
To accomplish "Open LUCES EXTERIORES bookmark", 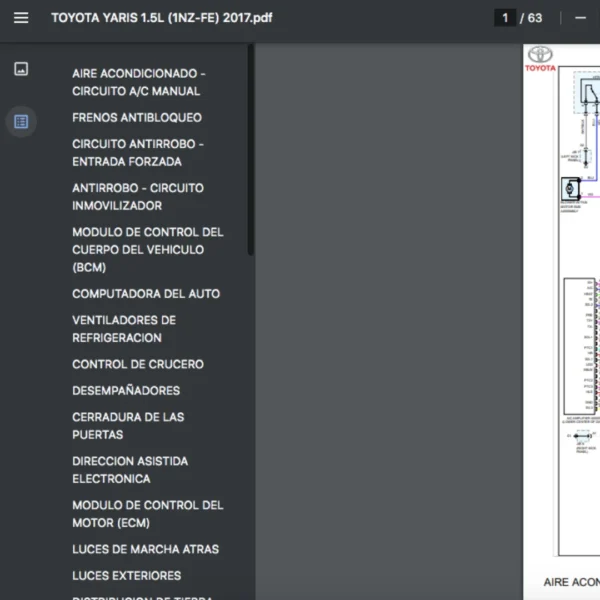I will coord(127,576).
